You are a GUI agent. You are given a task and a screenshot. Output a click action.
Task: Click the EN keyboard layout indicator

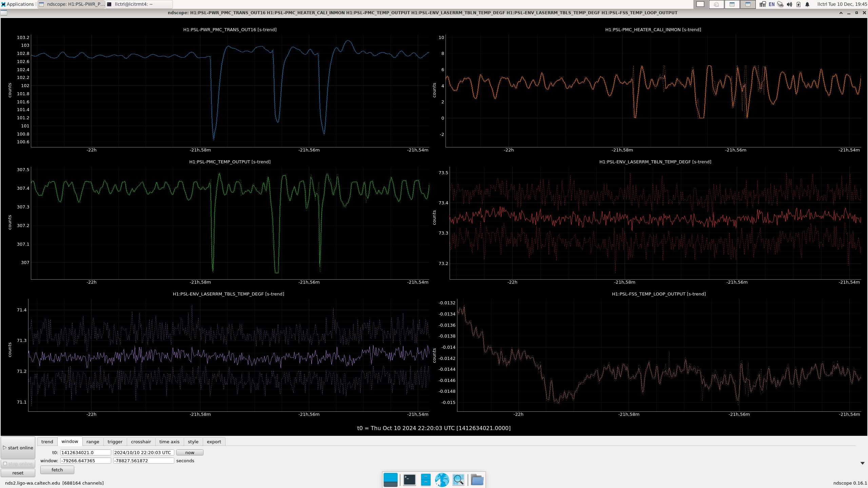tap(771, 4)
